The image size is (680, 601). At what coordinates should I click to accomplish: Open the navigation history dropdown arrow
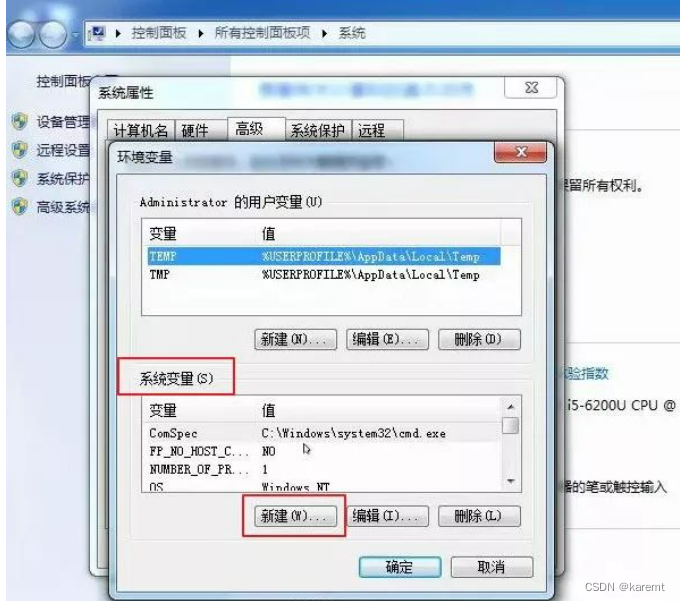(75, 34)
